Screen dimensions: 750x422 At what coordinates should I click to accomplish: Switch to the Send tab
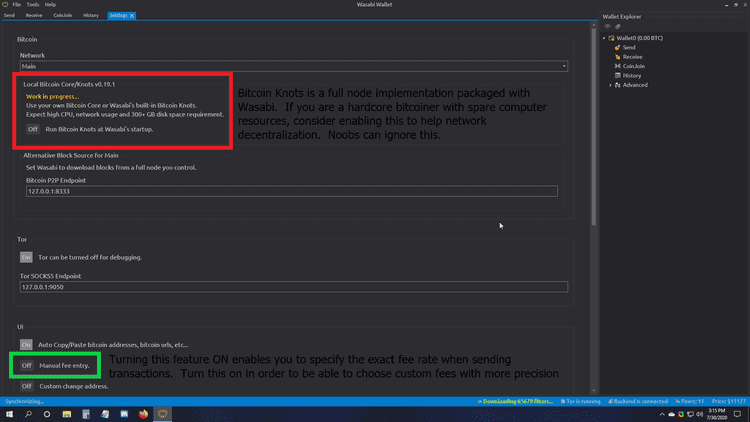(x=9, y=15)
